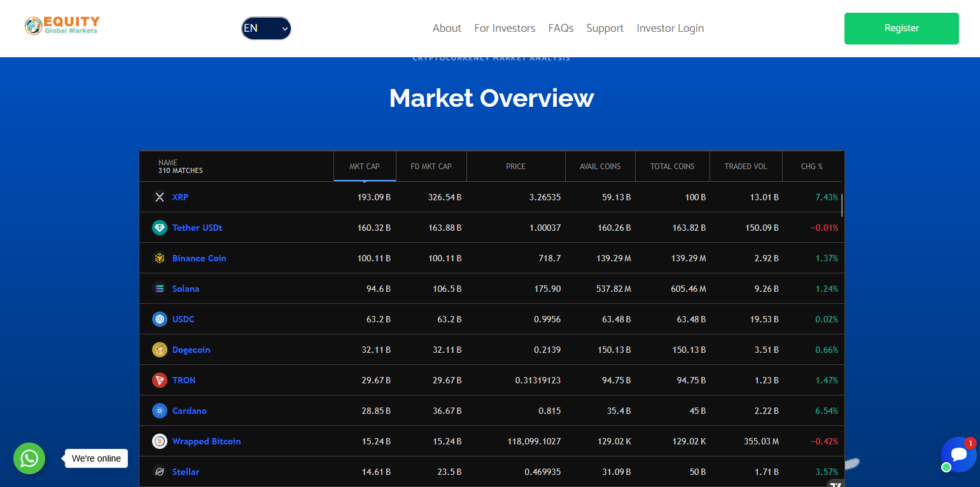Open the For Investors menu item

pos(505,28)
